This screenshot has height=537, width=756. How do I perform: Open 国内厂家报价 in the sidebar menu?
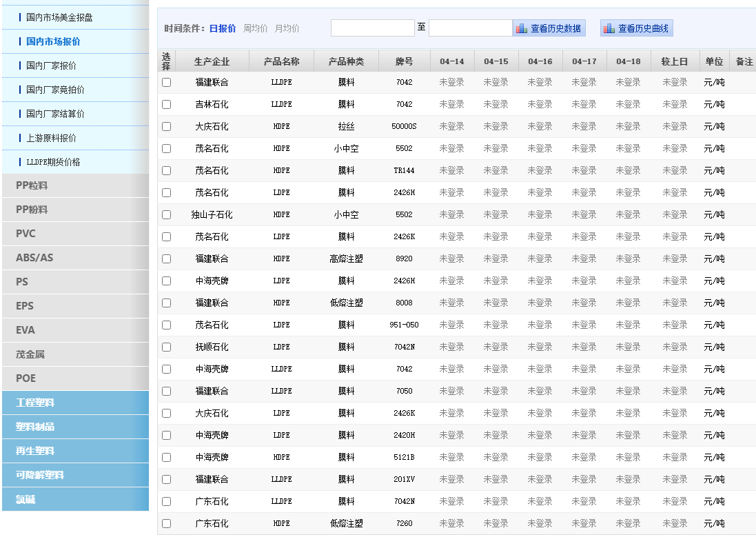pyautogui.click(x=51, y=65)
